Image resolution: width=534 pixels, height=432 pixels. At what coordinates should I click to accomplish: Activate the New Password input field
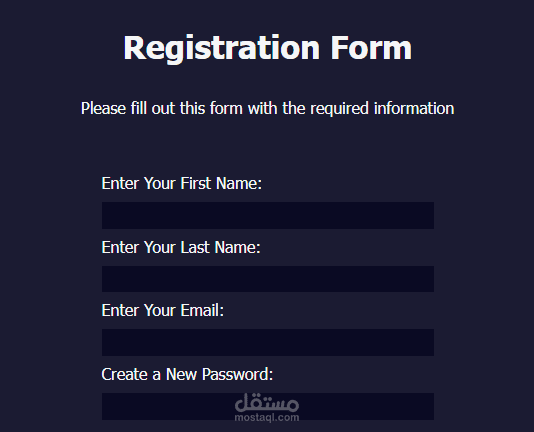(x=268, y=406)
